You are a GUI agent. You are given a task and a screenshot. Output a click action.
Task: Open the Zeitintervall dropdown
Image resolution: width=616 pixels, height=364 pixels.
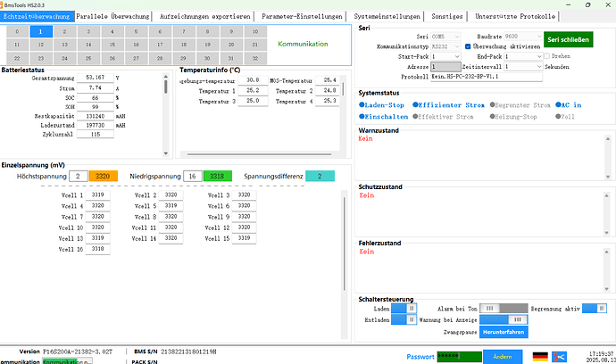tap(523, 67)
